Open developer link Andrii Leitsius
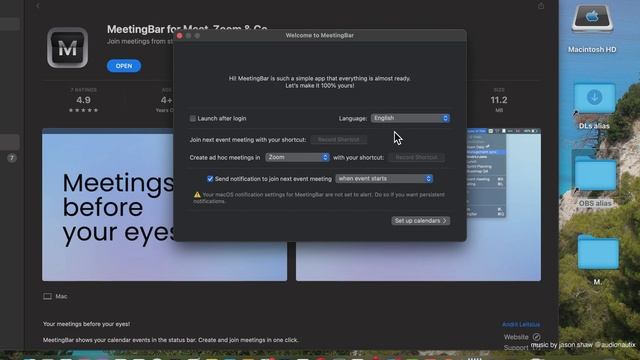The height and width of the screenshot is (360, 640). [x=521, y=324]
